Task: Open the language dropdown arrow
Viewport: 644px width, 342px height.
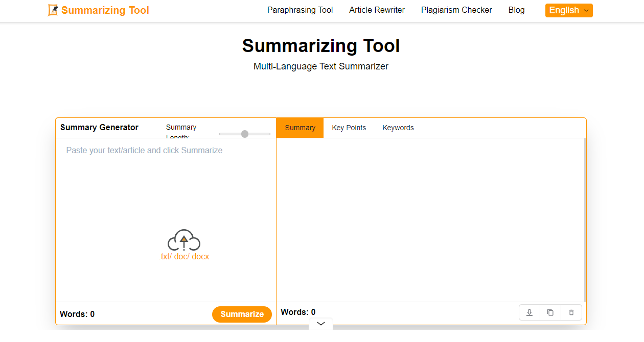Action: coord(585,11)
